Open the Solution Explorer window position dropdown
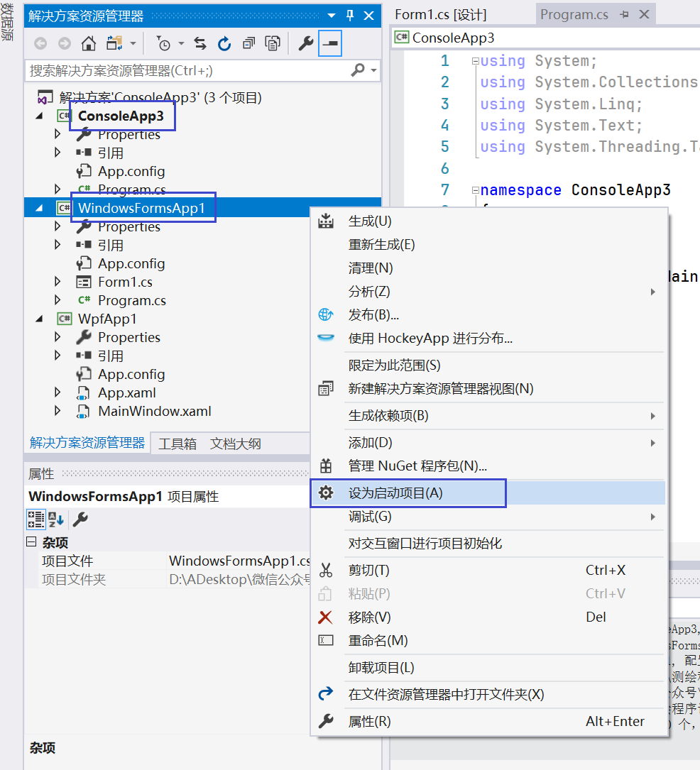This screenshot has height=770, width=700. click(x=332, y=16)
